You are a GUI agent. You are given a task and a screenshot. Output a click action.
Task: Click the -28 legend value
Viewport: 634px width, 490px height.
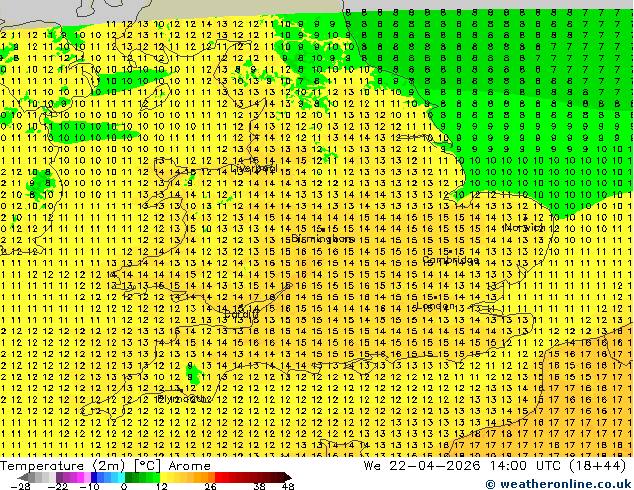pyautogui.click(x=20, y=486)
